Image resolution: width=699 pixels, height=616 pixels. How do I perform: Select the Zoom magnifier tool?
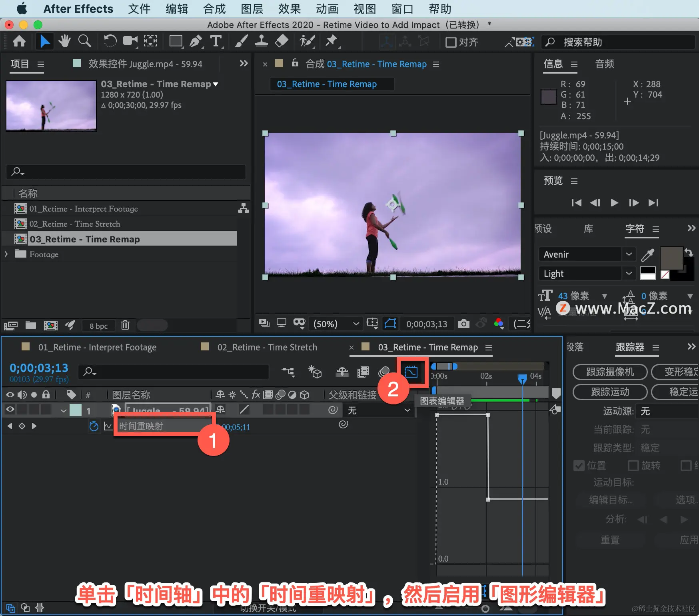(x=84, y=41)
